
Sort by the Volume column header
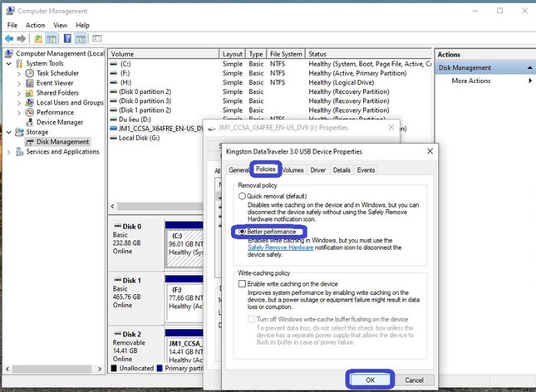[164, 54]
